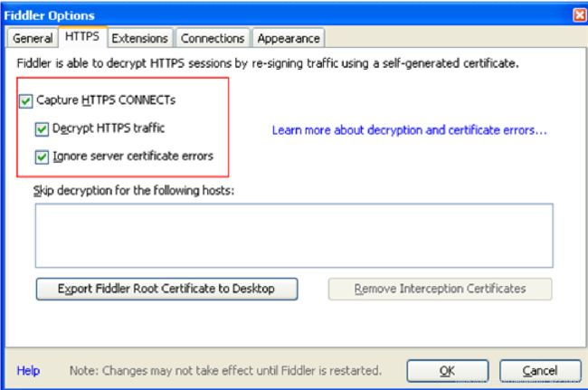This screenshot has height=390, width=588.
Task: Toggle Capture HTTPS CONNECTs checkbox
Action: [25, 101]
